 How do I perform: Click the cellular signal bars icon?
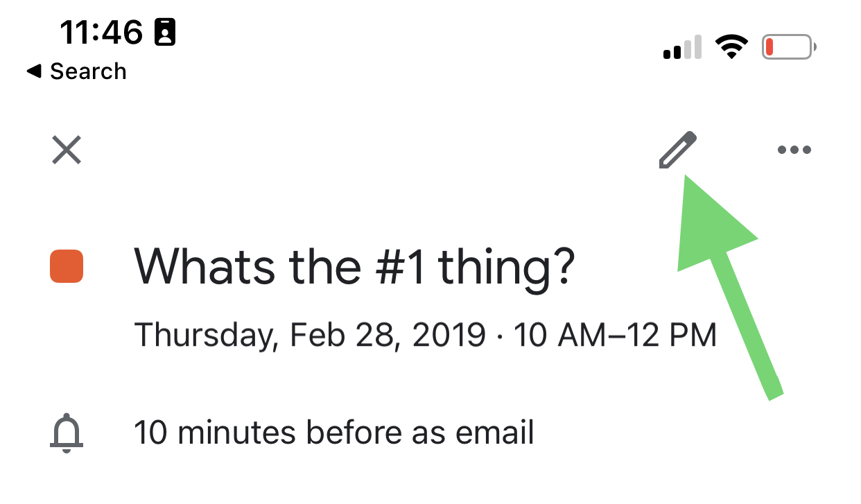tap(683, 49)
